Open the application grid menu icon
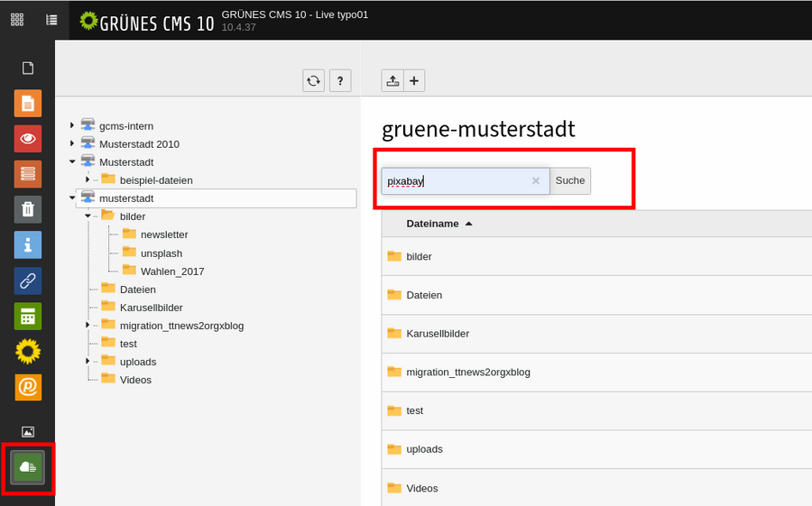 click(x=17, y=20)
